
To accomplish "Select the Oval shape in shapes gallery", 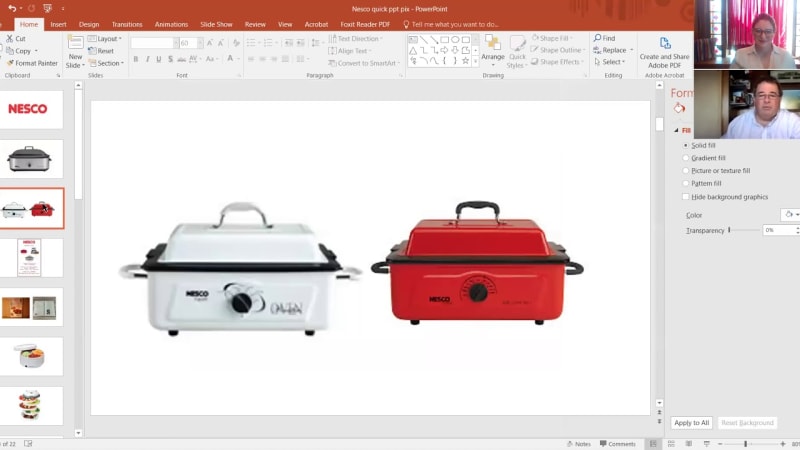I will (455, 39).
